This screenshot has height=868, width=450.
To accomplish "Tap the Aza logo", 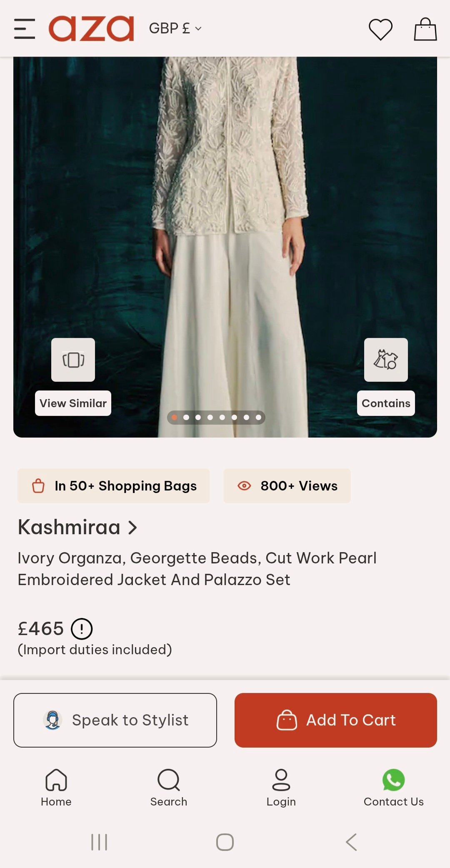I will tap(91, 29).
